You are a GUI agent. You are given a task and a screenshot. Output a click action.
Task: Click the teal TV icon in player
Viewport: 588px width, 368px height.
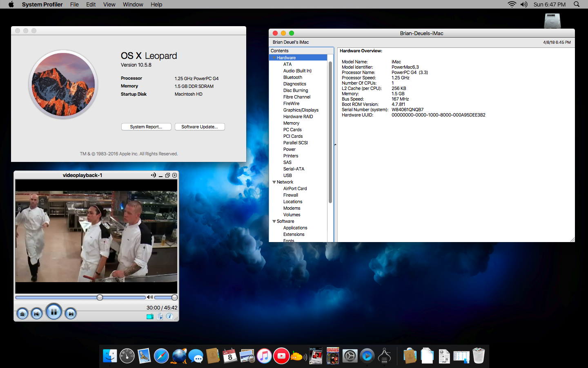pos(150,316)
